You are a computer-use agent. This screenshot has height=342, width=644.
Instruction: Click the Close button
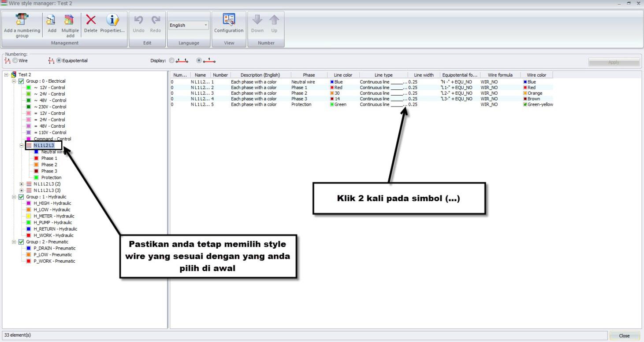tap(624, 335)
